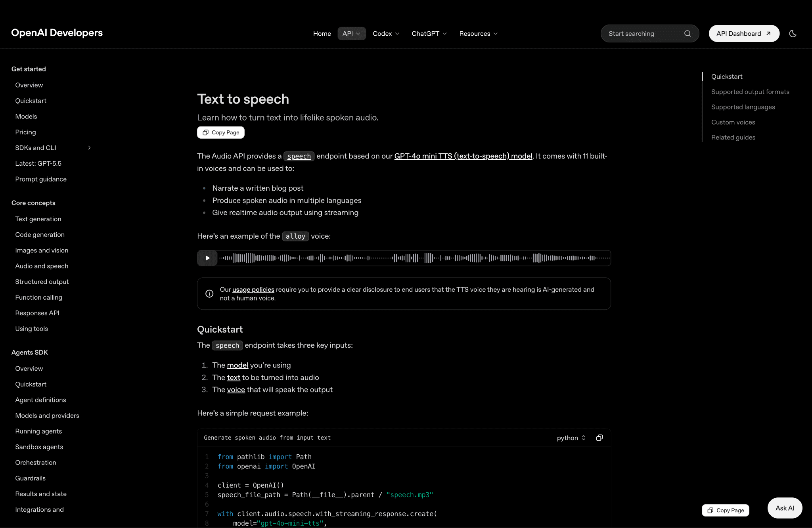Open Function calling page

(x=38, y=297)
